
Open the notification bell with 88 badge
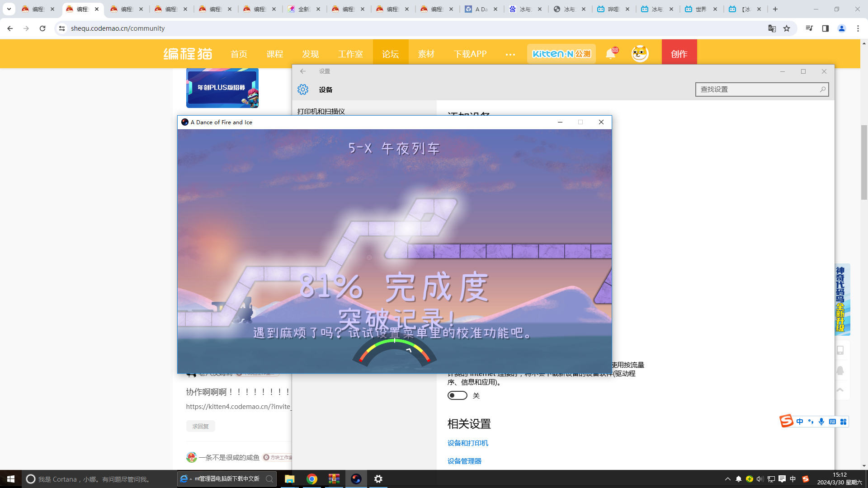click(611, 53)
